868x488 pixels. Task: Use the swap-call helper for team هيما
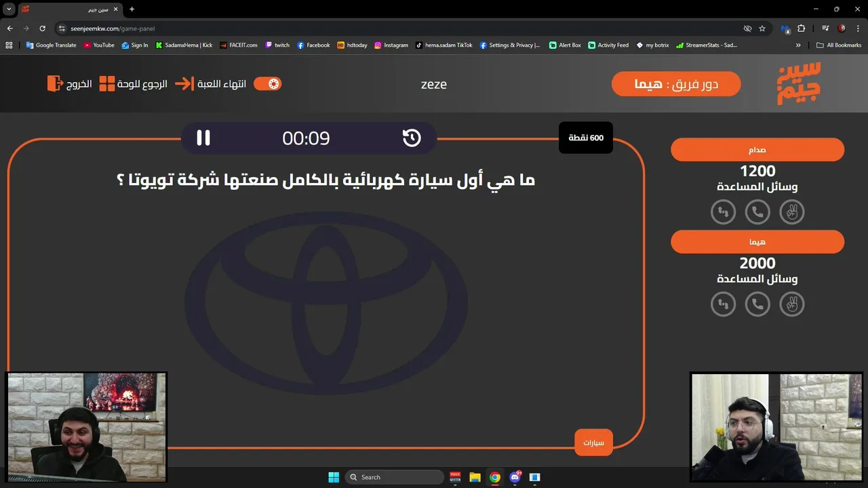pyautogui.click(x=724, y=304)
